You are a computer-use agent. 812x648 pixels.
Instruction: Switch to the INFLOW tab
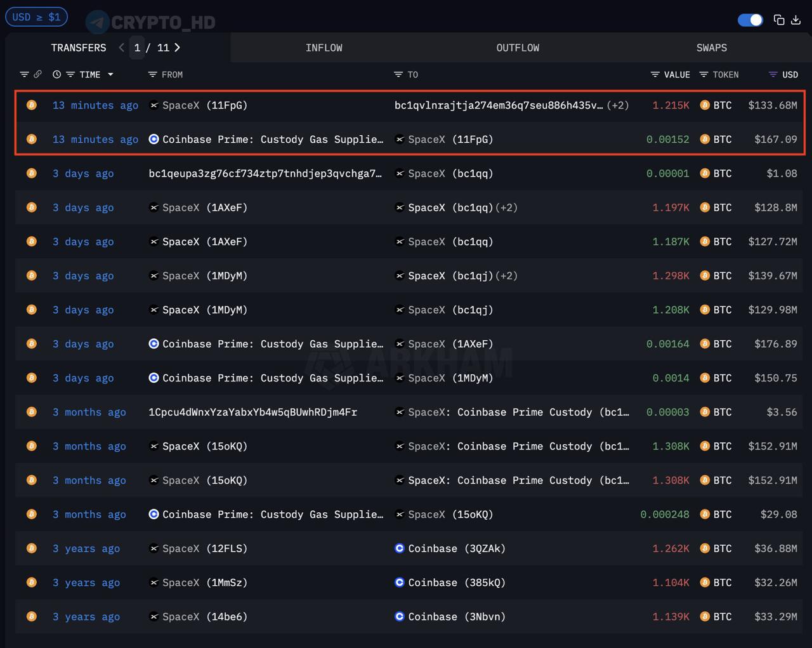click(324, 48)
